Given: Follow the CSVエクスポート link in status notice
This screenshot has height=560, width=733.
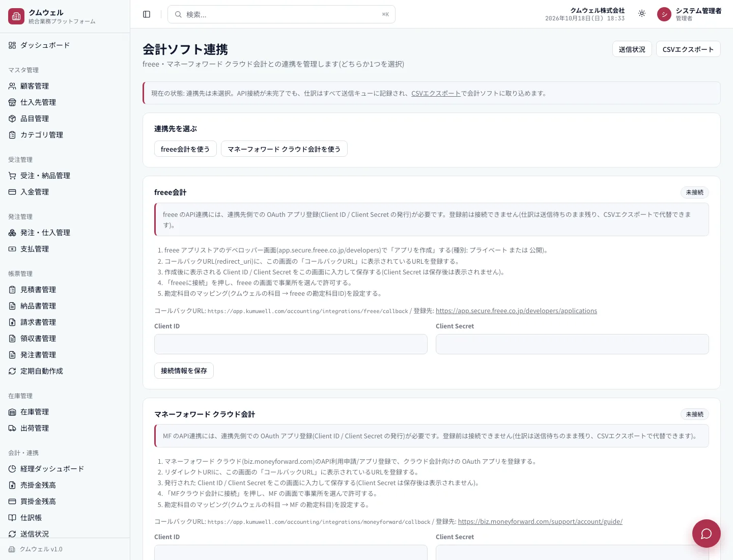Looking at the screenshot, I should 436,93.
